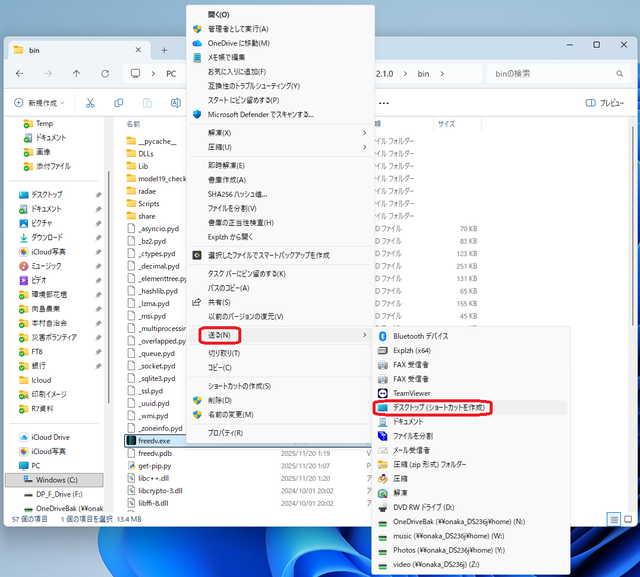The height and width of the screenshot is (577, 640).
Task: Click SHA256 ハッシュ値 menu entry
Action: coord(280,194)
